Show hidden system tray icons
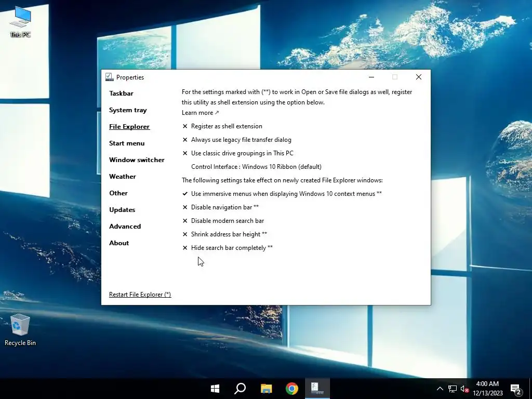Screen dimensions: 532x399 point(440,389)
